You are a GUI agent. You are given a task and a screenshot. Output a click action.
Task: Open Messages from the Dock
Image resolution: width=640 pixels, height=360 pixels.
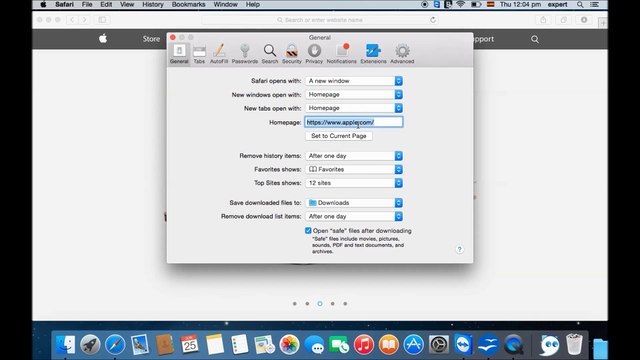314,344
